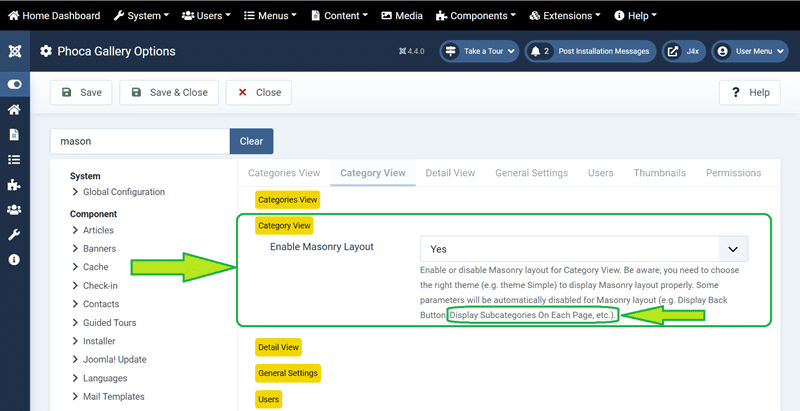Image resolution: width=800 pixels, height=411 pixels.
Task: Open the home icon in sidebar
Action: click(14, 110)
